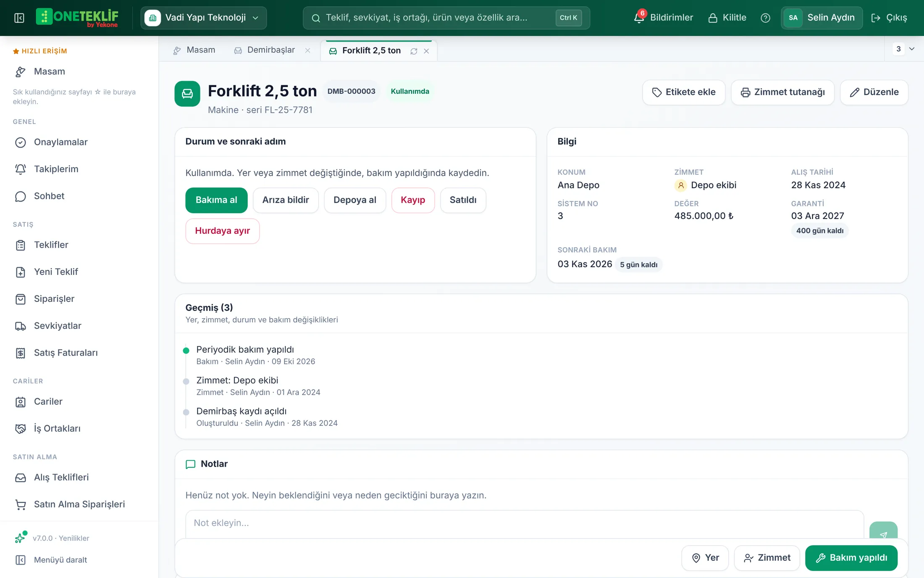
Task: Click the Depoya al button
Action: (x=355, y=200)
